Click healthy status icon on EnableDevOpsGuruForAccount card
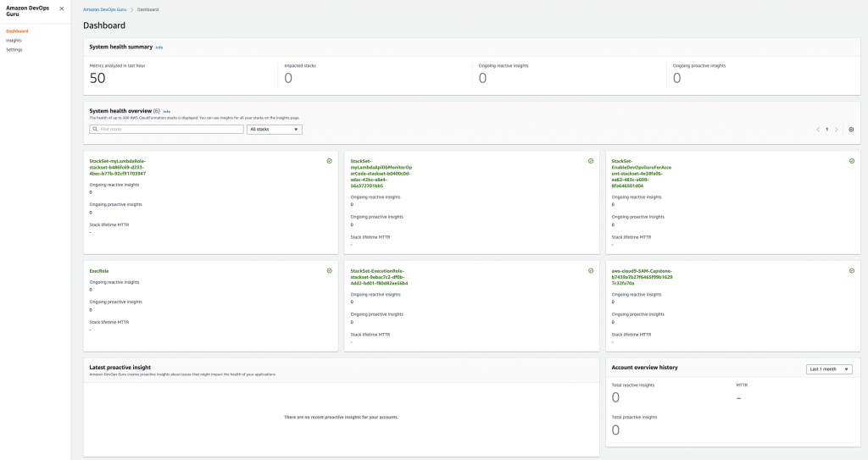This screenshot has width=868, height=460. point(852,161)
